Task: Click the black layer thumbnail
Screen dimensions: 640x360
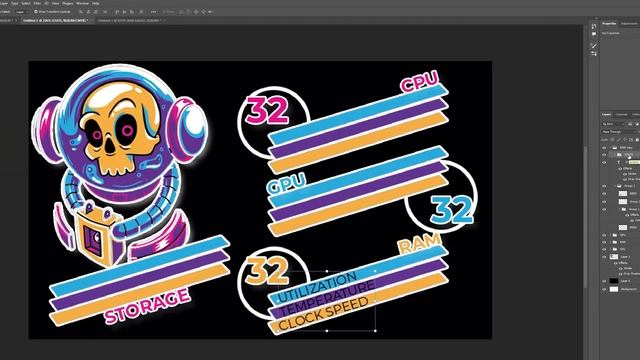Action: (614, 281)
